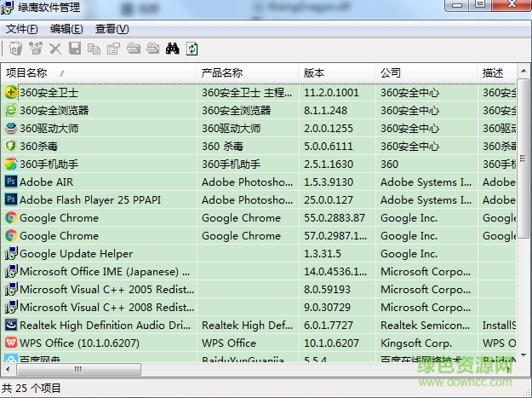Sort by the 公司 column header
The image size is (532, 398).
coord(391,73)
